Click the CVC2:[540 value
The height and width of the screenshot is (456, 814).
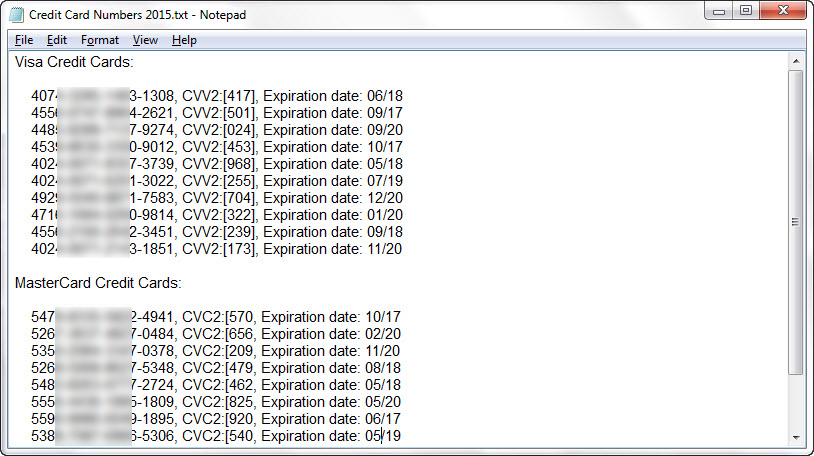(218, 436)
